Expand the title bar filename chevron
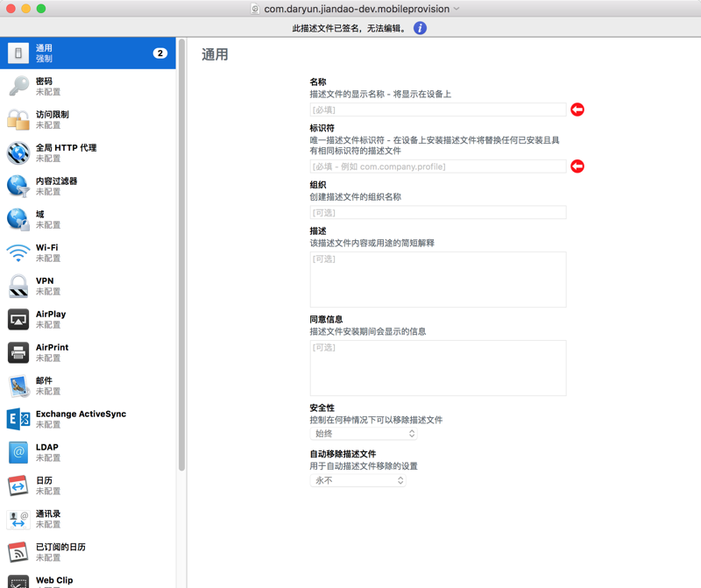This screenshot has height=588, width=701. (456, 9)
